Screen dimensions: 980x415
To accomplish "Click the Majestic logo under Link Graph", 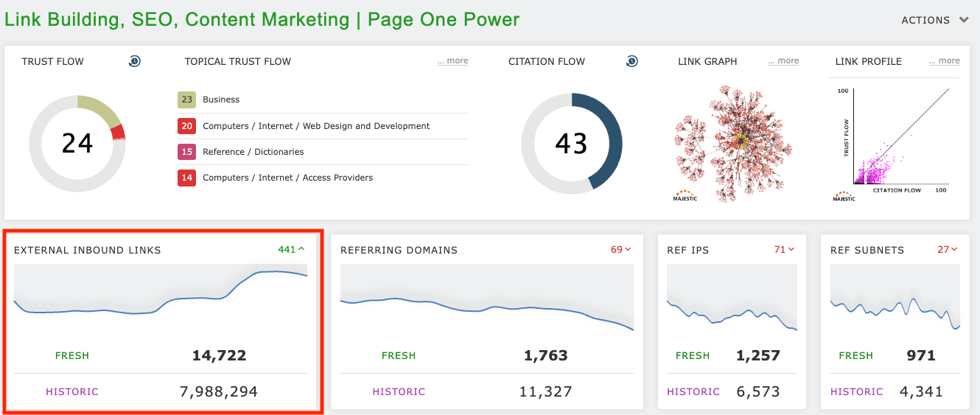I will click(685, 196).
